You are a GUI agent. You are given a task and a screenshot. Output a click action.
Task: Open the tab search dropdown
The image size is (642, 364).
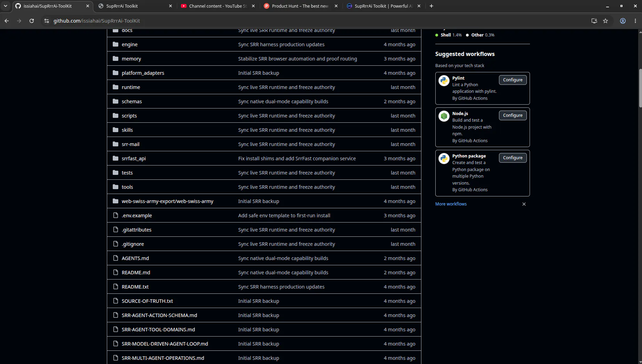click(6, 6)
